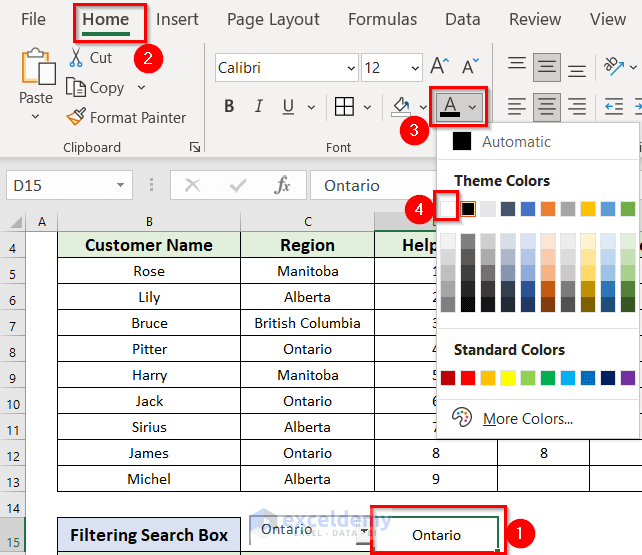The image size is (642, 555).
Task: Select the Format Painter brush
Action: click(x=77, y=117)
